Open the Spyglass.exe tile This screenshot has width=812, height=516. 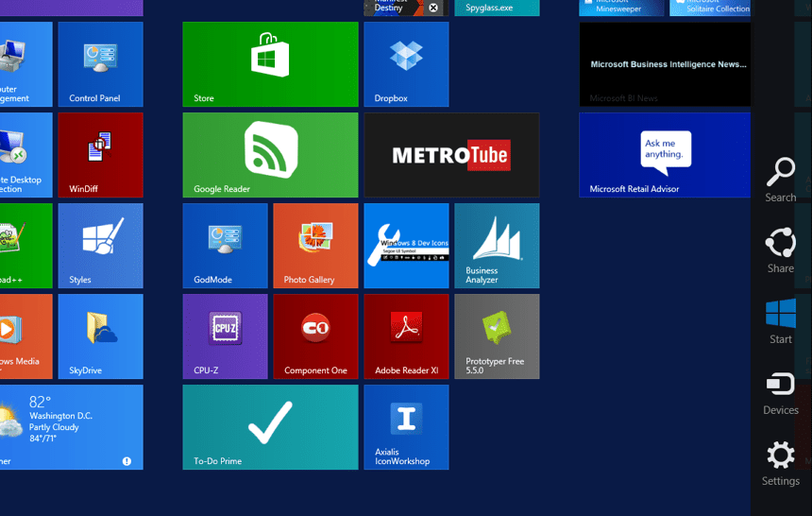click(497, 8)
